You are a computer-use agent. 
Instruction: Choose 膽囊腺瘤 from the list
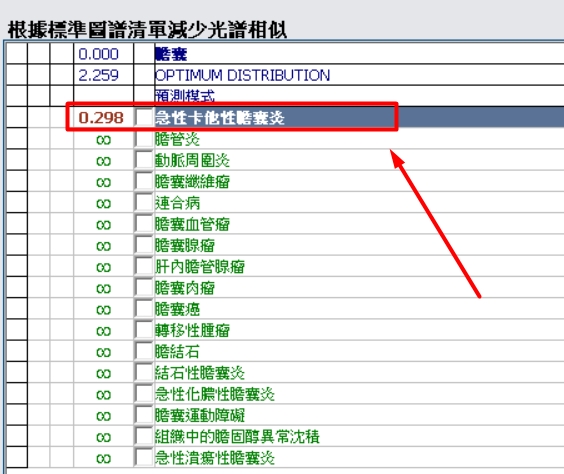pyautogui.click(x=185, y=245)
